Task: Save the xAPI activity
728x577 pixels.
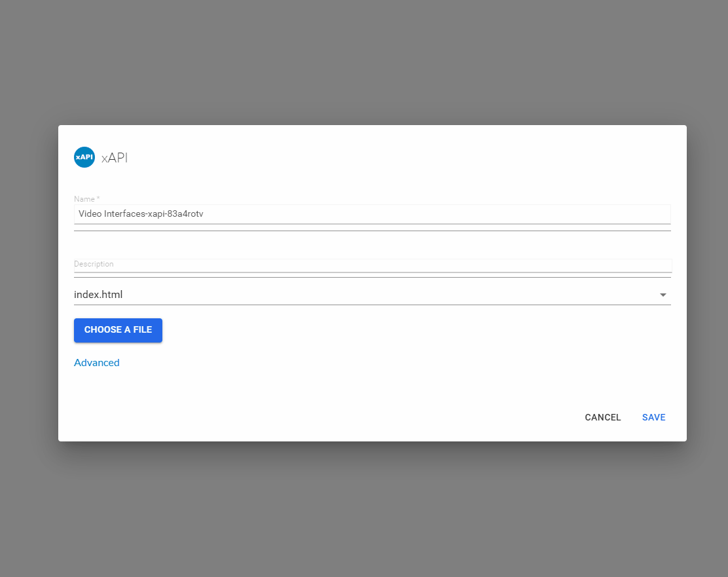Action: [x=653, y=417]
